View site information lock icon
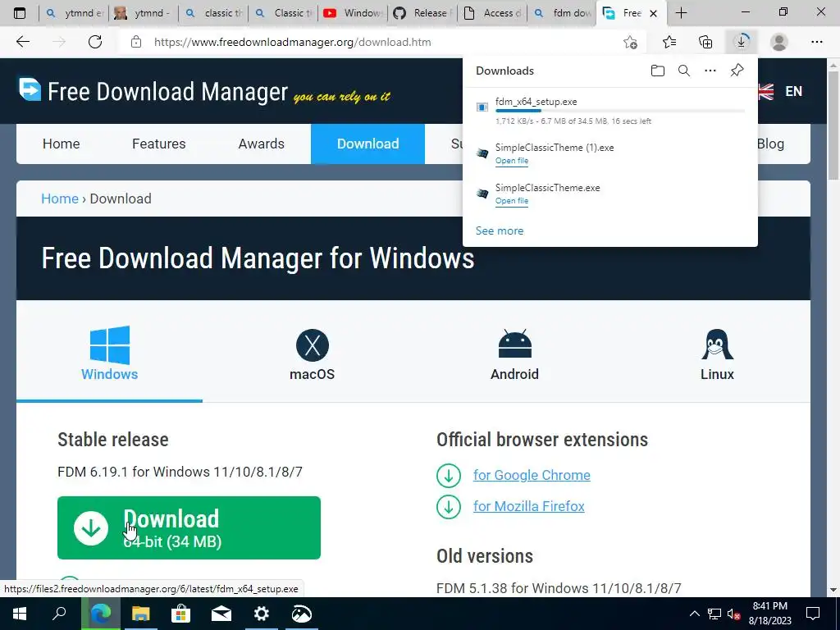Viewport: 840px width, 630px height. tap(136, 42)
